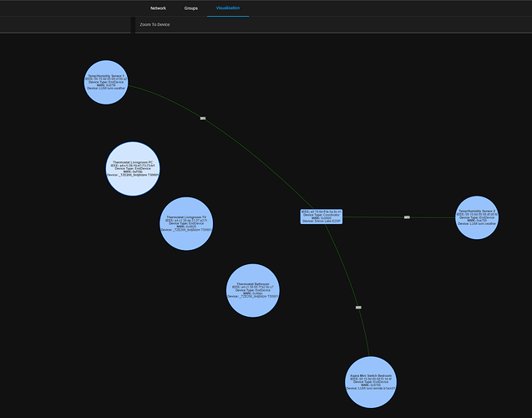532x418 pixels.
Task: Click link label between Coordinator and Aqara Switch
Action: (357, 308)
